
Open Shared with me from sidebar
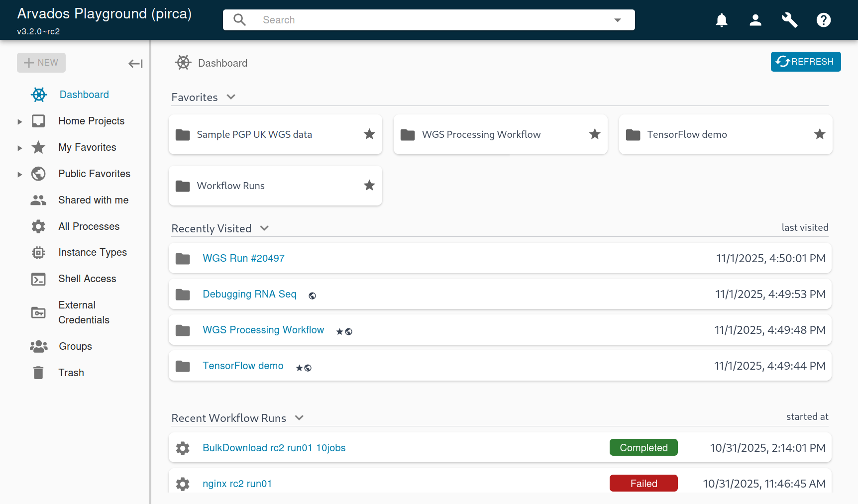(93, 200)
